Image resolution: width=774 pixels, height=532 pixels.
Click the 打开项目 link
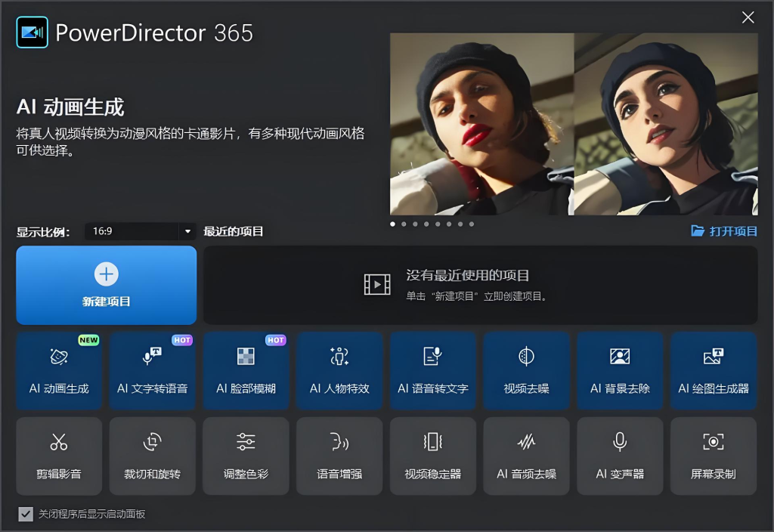pos(724,231)
